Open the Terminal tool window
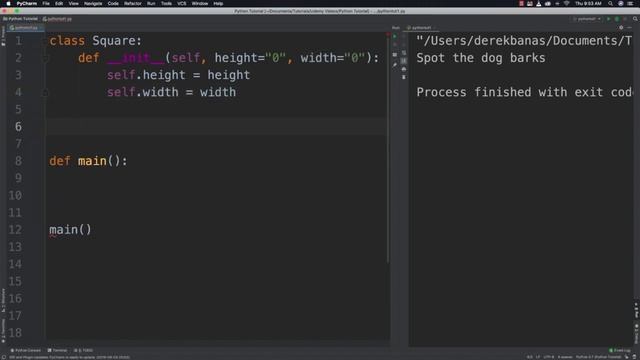 [x=58, y=350]
